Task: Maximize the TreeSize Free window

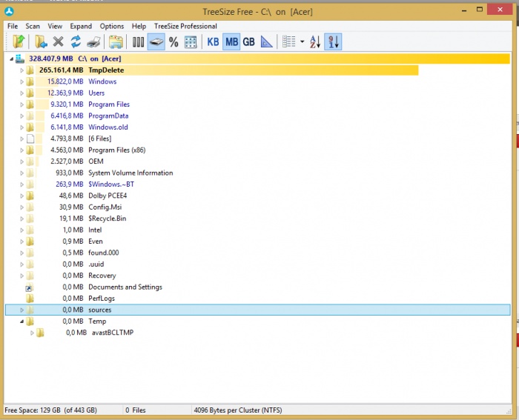Action: point(480,10)
